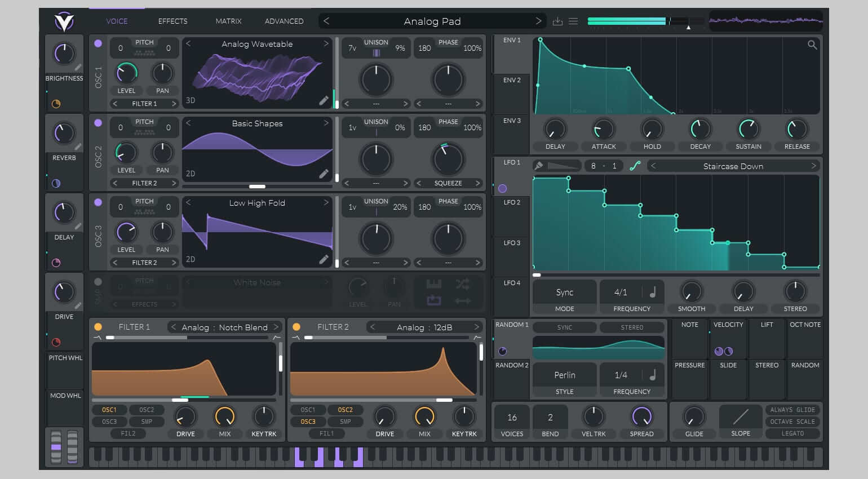Toggle OSC 2 power off
This screenshot has width=868, height=479.
98,122
